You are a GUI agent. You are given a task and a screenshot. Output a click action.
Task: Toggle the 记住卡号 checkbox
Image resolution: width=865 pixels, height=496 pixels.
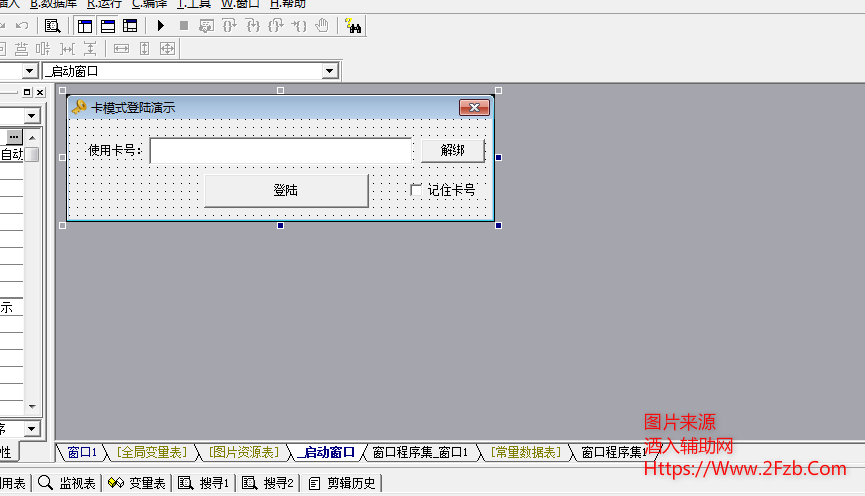click(x=417, y=190)
